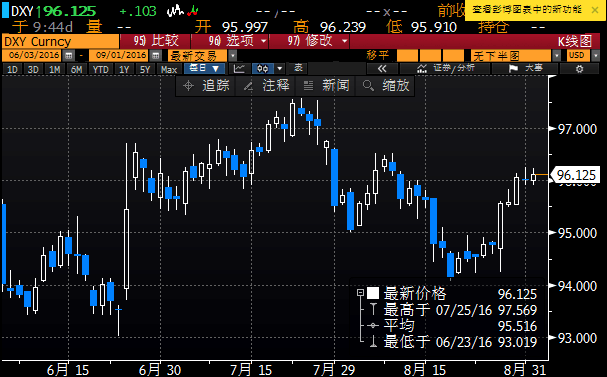Open USD currency dropdown arrow
The image size is (607, 377).
[595, 56]
